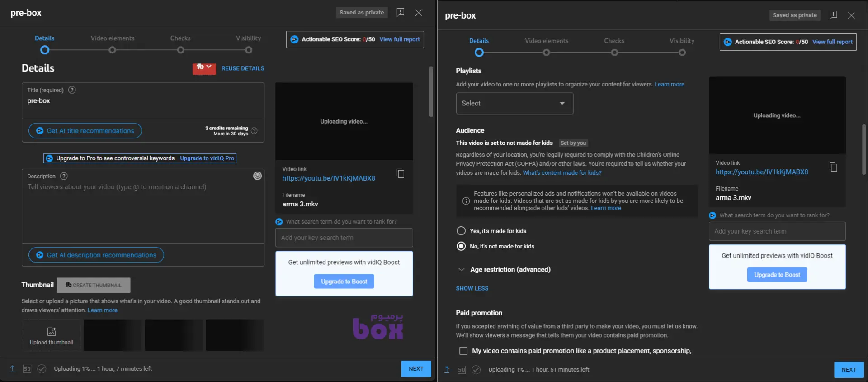Click the upload arrow status icon in right window
868x382 pixels.
coord(447,370)
